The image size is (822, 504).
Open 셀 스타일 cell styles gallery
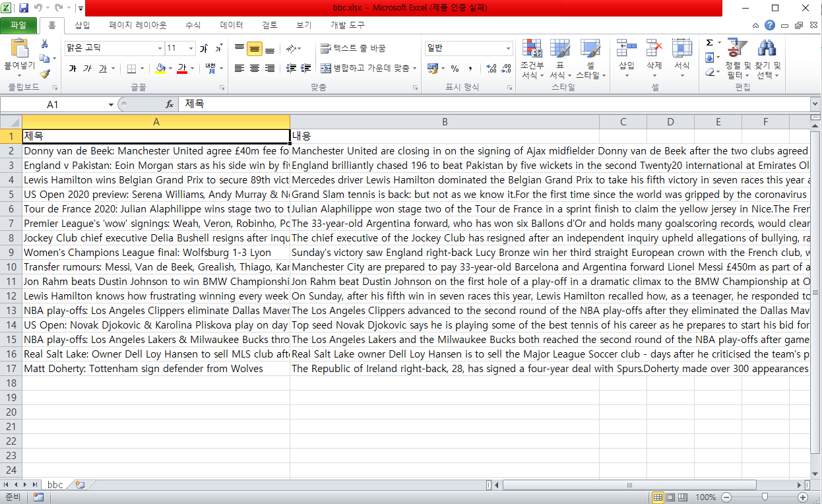(x=590, y=59)
